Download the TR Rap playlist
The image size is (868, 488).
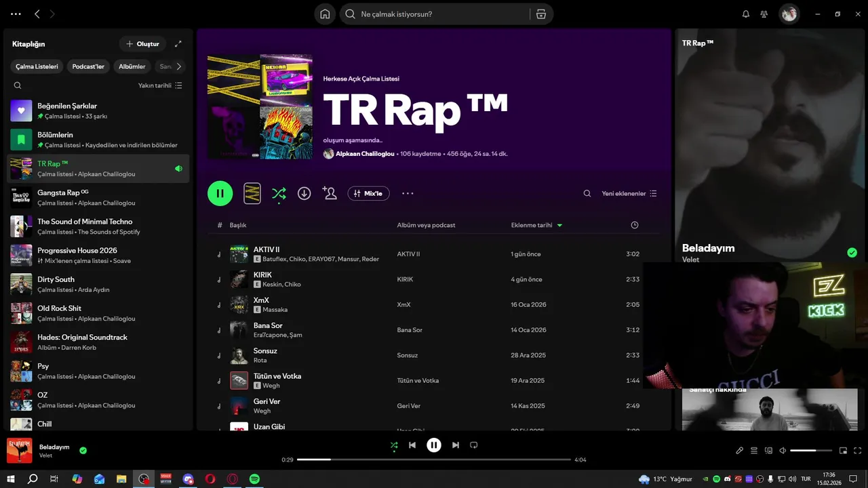pos(304,193)
